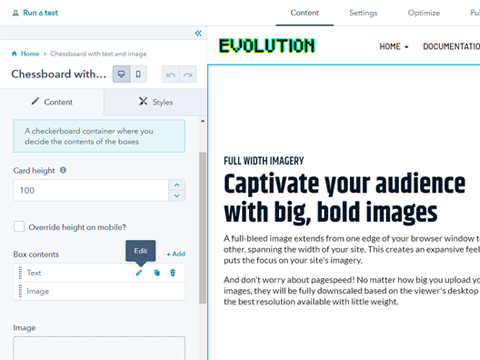The width and height of the screenshot is (480, 360).
Task: Clone the Text box item
Action: [x=157, y=273]
